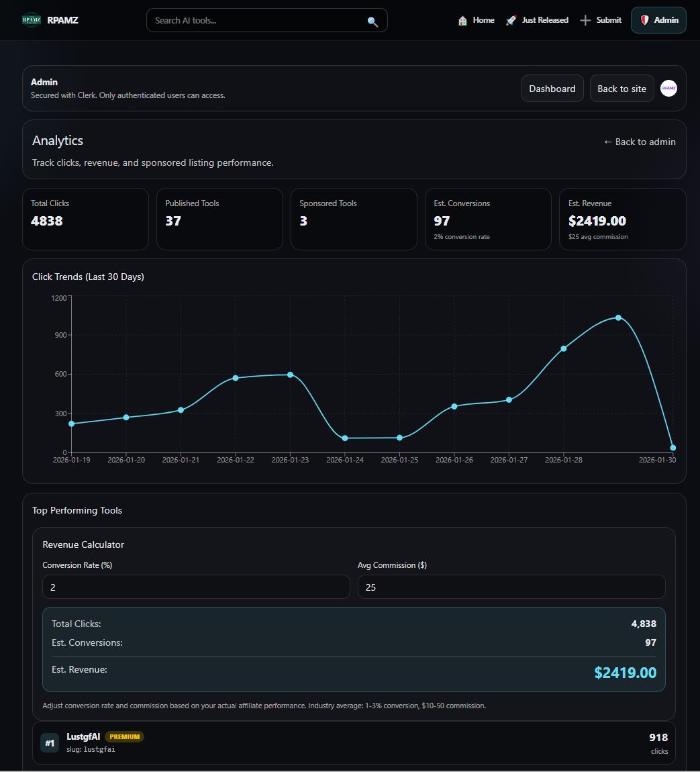Click the #1 rank badge for LustgfAI
The height and width of the screenshot is (772, 700).
point(50,743)
